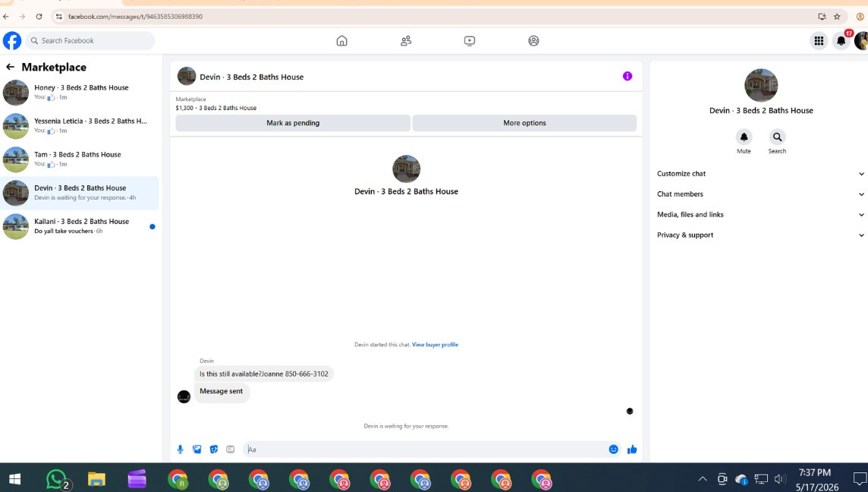Viewport: 868px width, 492px height.
Task: Expand the Privacy & support section
Action: click(x=760, y=235)
